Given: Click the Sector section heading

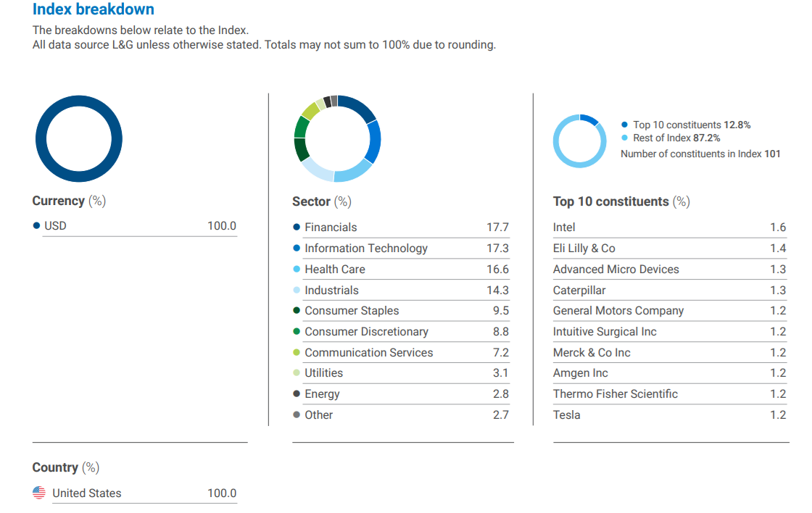Looking at the screenshot, I should (312, 201).
